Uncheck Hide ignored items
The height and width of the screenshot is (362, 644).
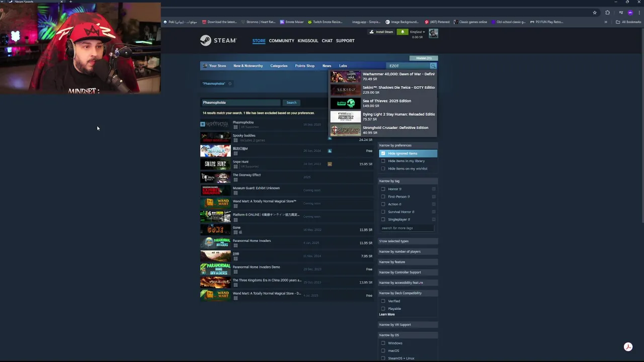(383, 153)
